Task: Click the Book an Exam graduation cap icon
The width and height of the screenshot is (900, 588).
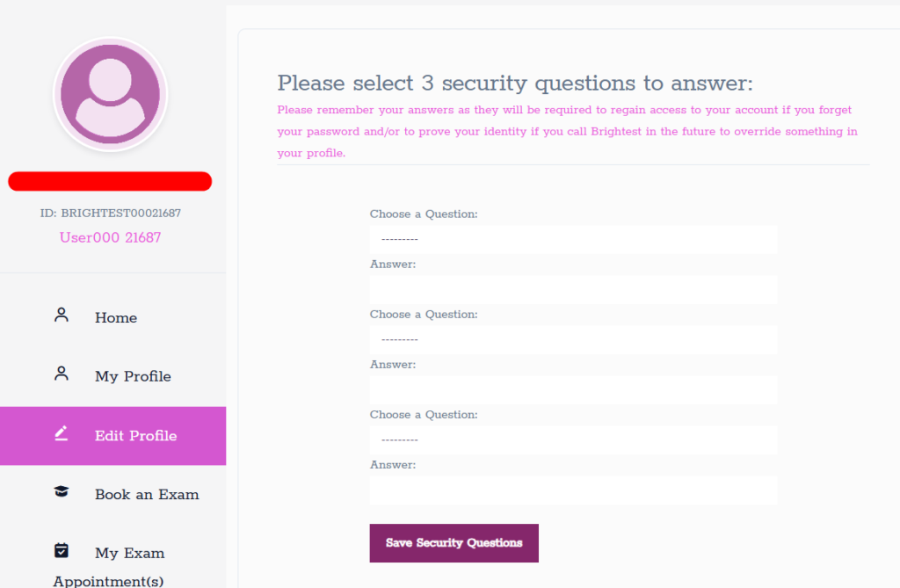Action: pyautogui.click(x=62, y=492)
